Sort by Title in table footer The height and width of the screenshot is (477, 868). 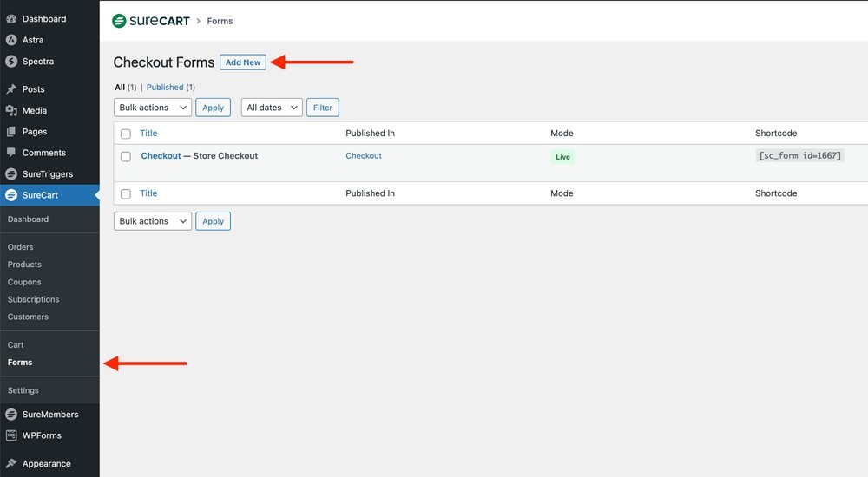tap(148, 193)
